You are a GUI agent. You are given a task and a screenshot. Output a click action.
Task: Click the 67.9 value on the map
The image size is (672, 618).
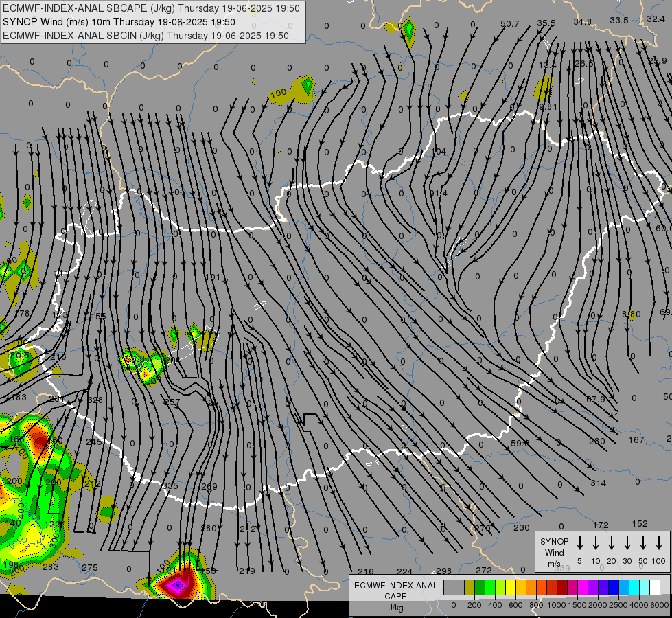596,399
